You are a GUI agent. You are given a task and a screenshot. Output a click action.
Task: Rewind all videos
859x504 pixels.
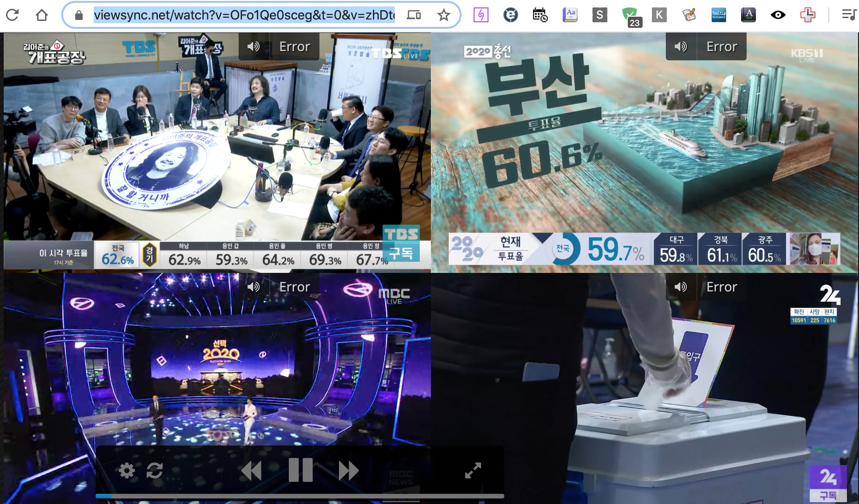click(x=251, y=471)
